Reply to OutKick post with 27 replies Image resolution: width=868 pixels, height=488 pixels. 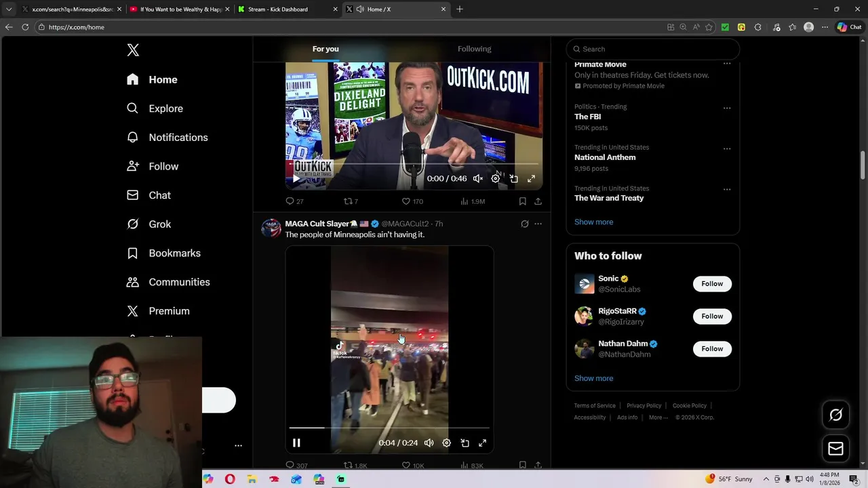click(294, 201)
